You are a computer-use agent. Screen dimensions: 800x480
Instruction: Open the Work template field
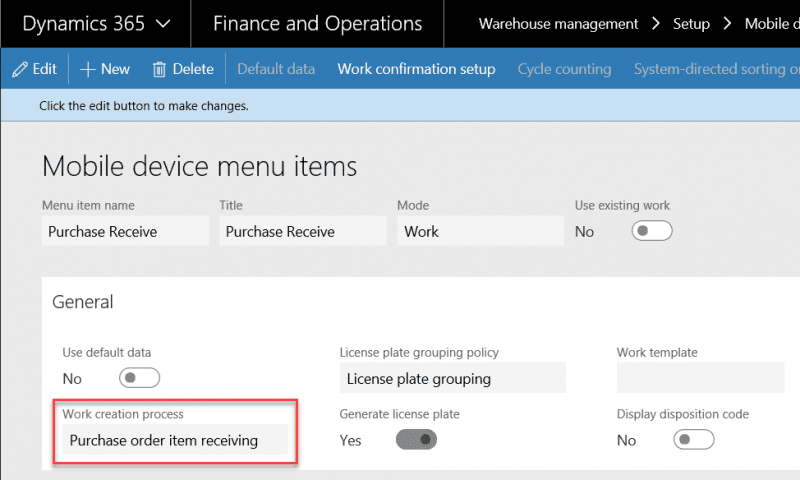pyautogui.click(x=700, y=378)
